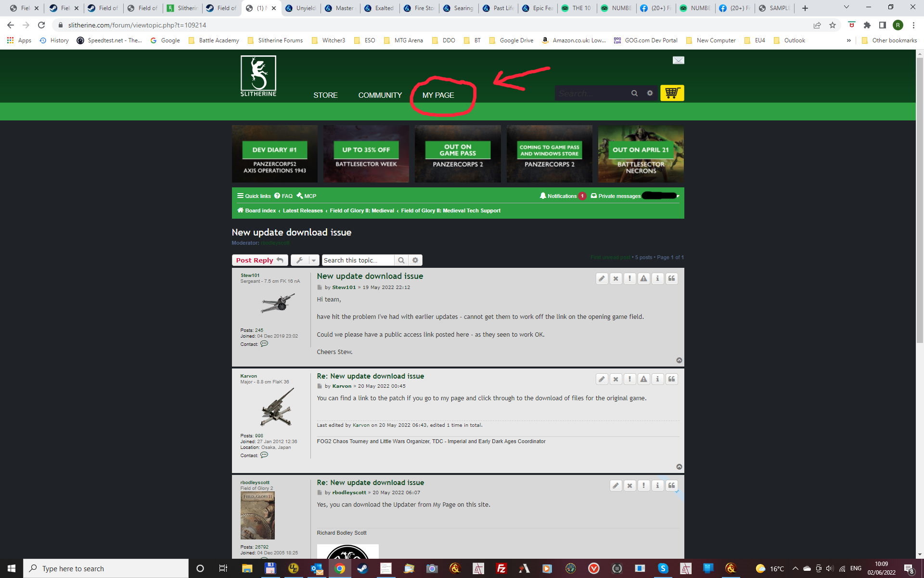Viewport: 924px width, 578px height.
Task: Click the Post Reply button
Action: [259, 260]
